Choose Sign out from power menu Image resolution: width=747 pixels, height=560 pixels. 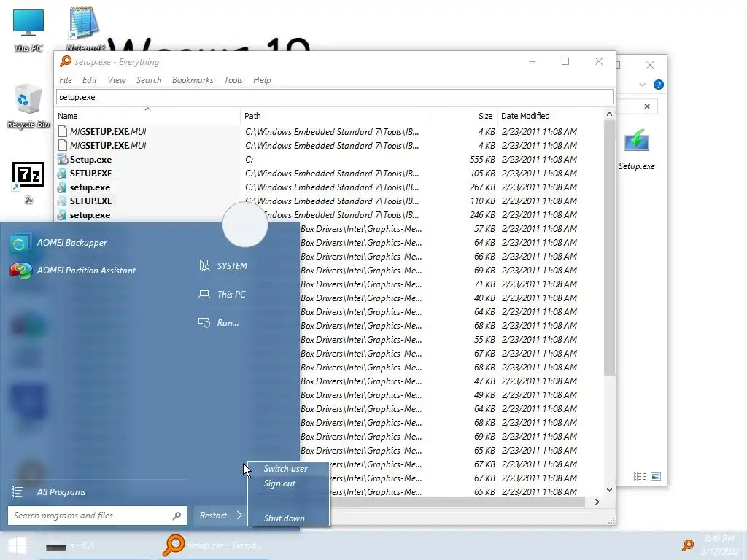pyautogui.click(x=287, y=483)
